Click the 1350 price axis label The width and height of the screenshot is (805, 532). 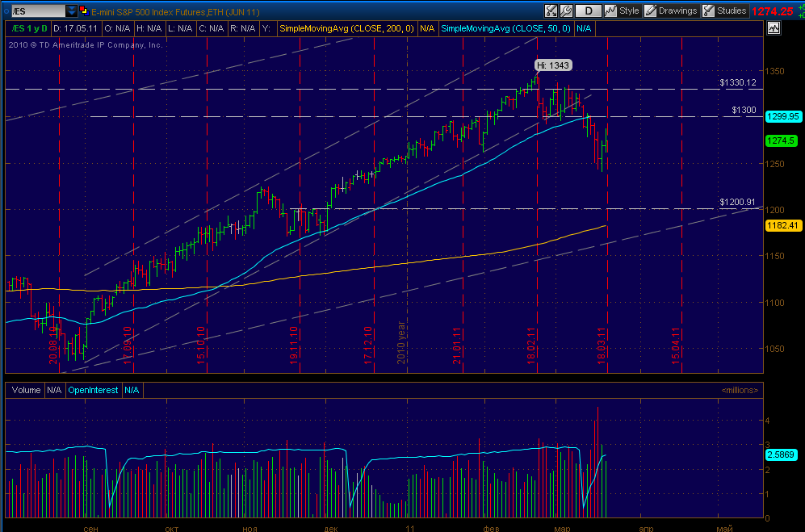click(774, 71)
